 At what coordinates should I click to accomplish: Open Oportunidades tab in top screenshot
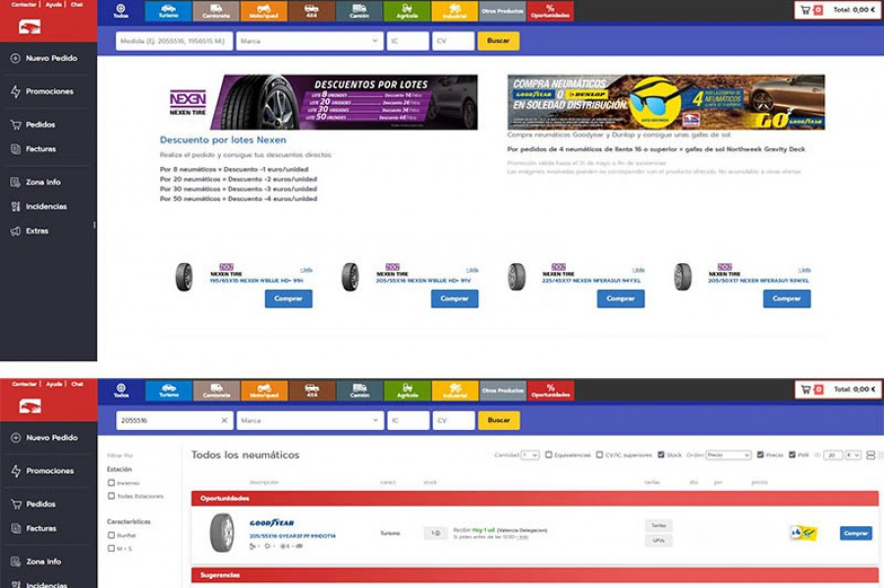coord(550,11)
